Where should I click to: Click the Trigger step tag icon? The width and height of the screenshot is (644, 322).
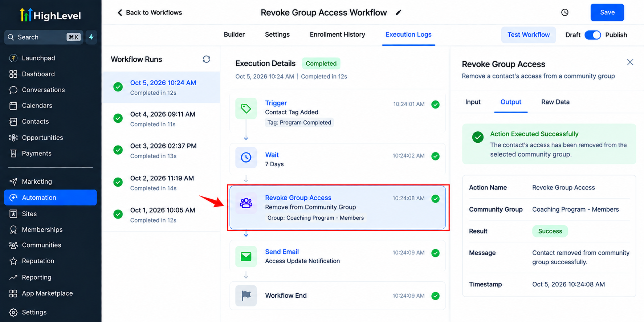pos(246,108)
